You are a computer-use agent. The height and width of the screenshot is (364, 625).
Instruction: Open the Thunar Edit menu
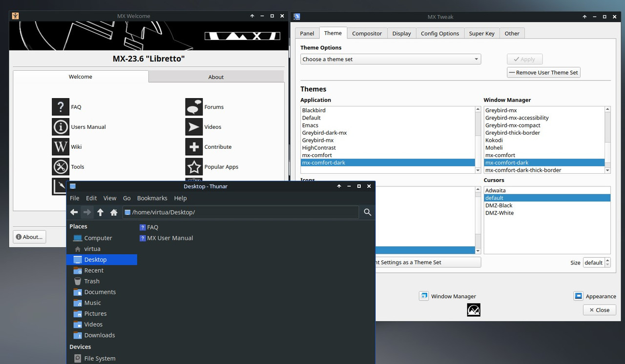(91, 198)
